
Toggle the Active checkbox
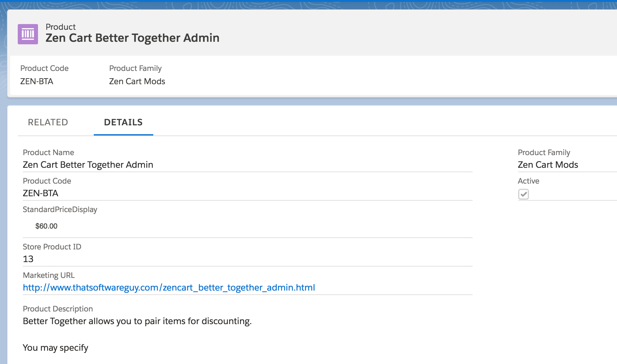pos(524,194)
